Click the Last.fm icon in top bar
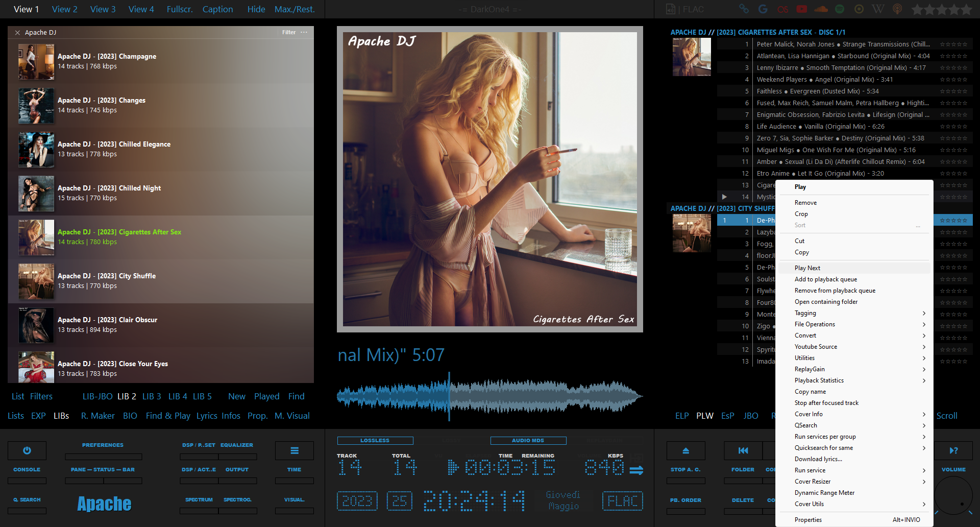The width and height of the screenshot is (980, 527). pos(782,9)
